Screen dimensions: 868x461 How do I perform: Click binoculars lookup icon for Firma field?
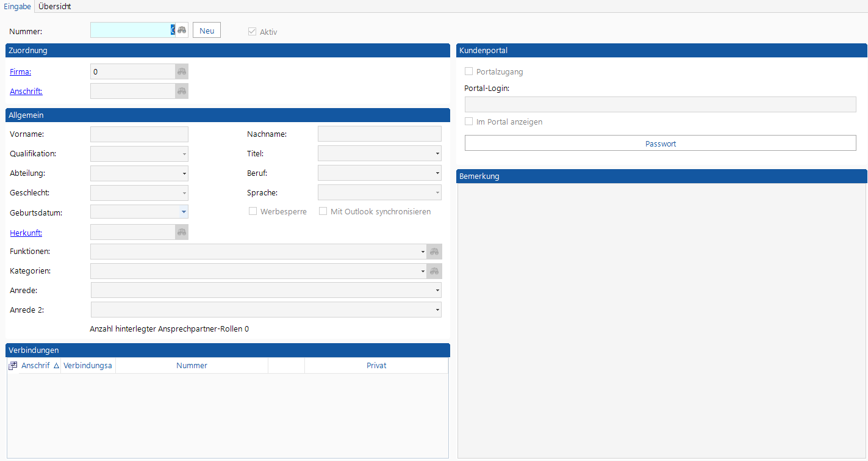click(182, 72)
